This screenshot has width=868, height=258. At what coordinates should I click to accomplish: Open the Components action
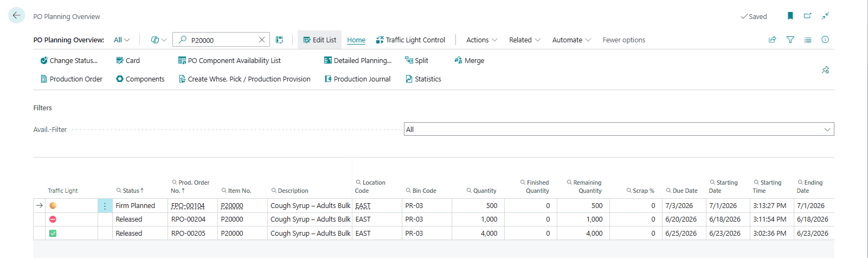tap(140, 79)
